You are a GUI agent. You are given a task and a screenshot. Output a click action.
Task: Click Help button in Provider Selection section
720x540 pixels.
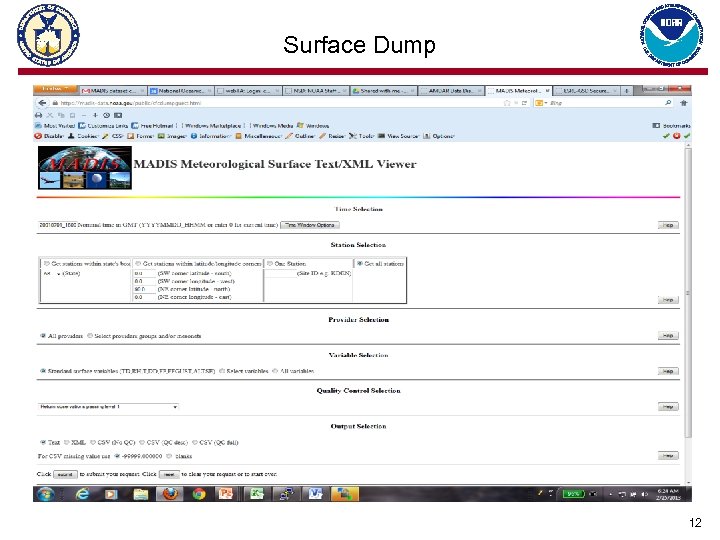pos(668,336)
